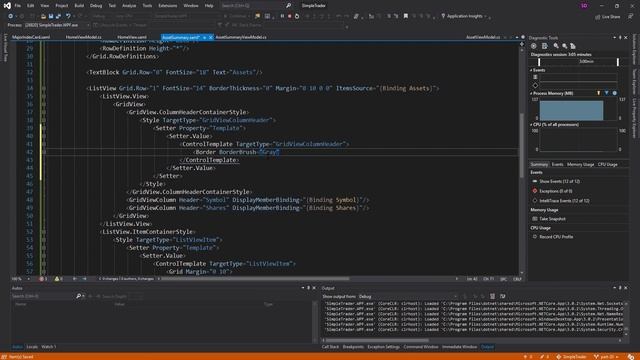Click the Visual Studio logo icon
This screenshot has height=360, width=640.
click(x=7, y=6)
